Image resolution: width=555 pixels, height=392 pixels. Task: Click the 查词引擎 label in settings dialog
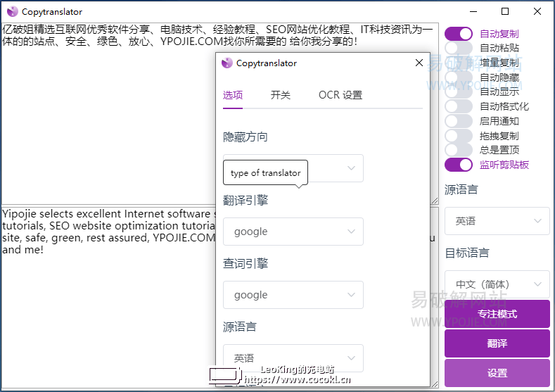245,263
